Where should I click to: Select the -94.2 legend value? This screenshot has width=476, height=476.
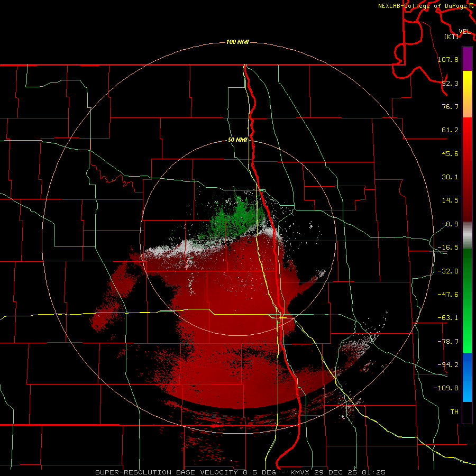click(448, 364)
